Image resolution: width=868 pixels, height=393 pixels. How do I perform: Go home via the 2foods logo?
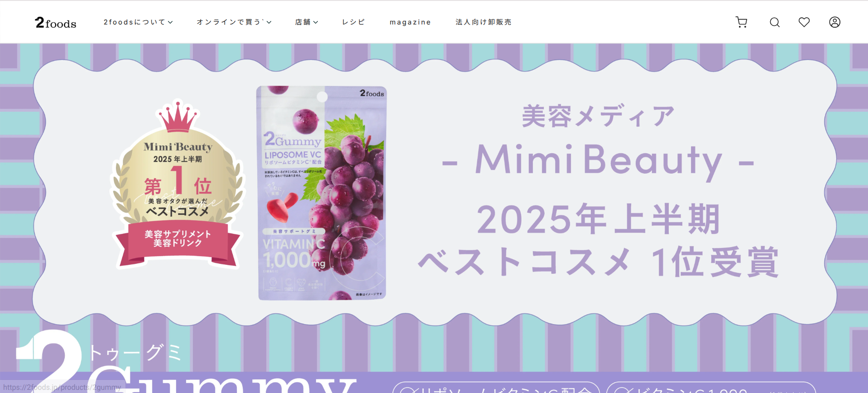pyautogui.click(x=56, y=23)
